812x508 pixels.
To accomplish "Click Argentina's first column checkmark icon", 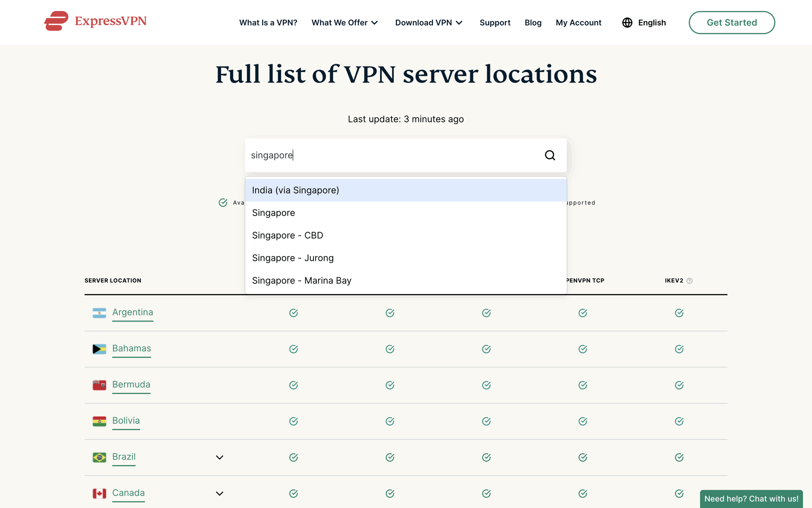I will point(294,313).
